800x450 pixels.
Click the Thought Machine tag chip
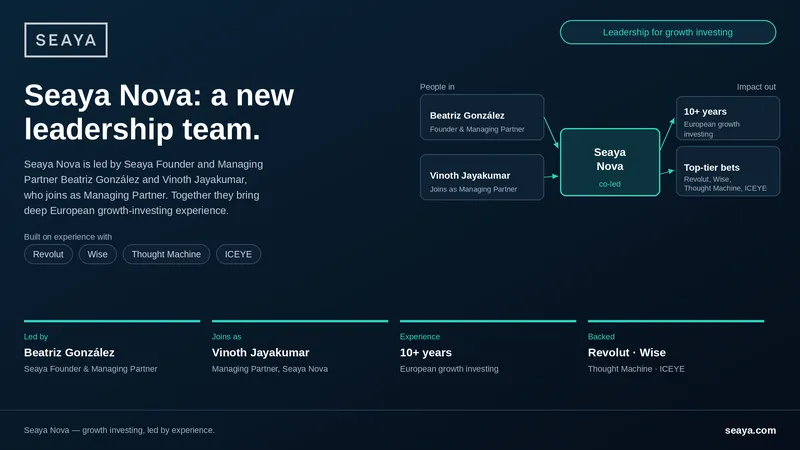point(166,254)
